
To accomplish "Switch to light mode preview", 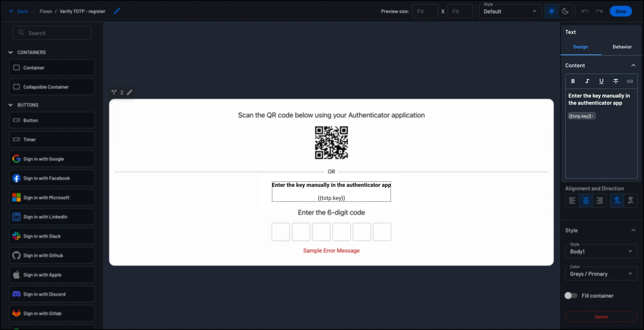I will [551, 11].
